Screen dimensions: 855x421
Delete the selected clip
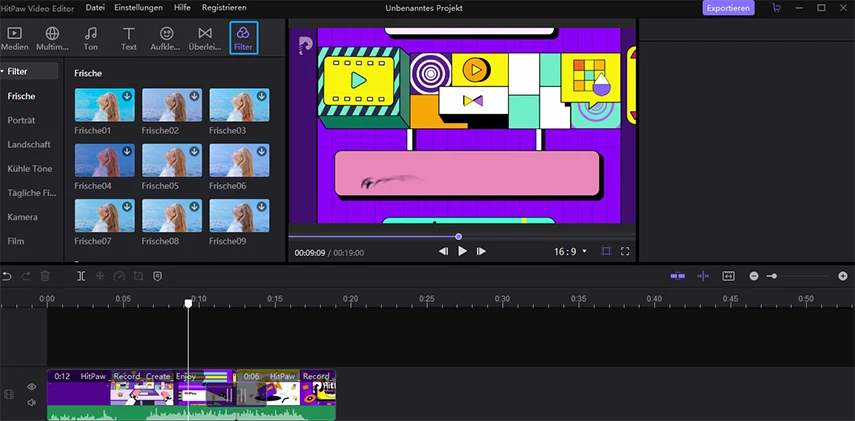(x=45, y=276)
